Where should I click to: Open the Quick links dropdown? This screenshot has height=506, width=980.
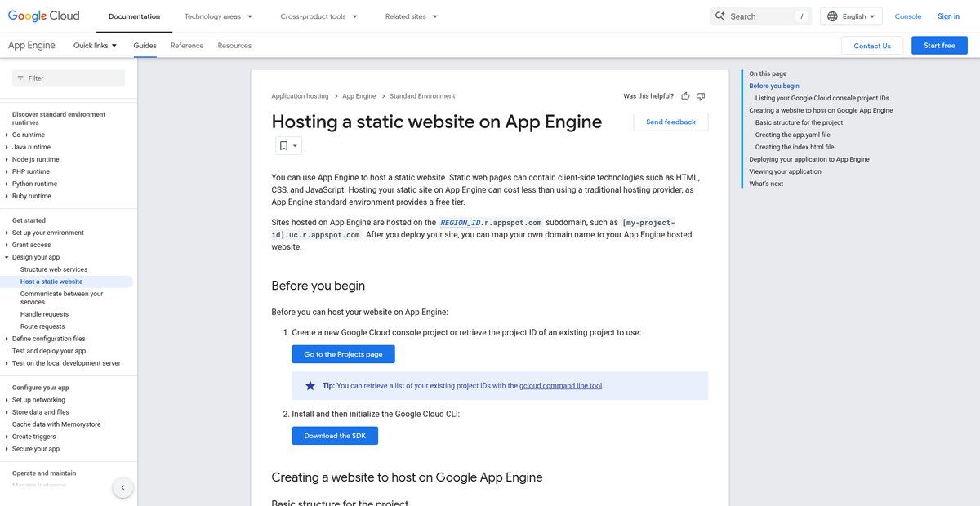[95, 46]
